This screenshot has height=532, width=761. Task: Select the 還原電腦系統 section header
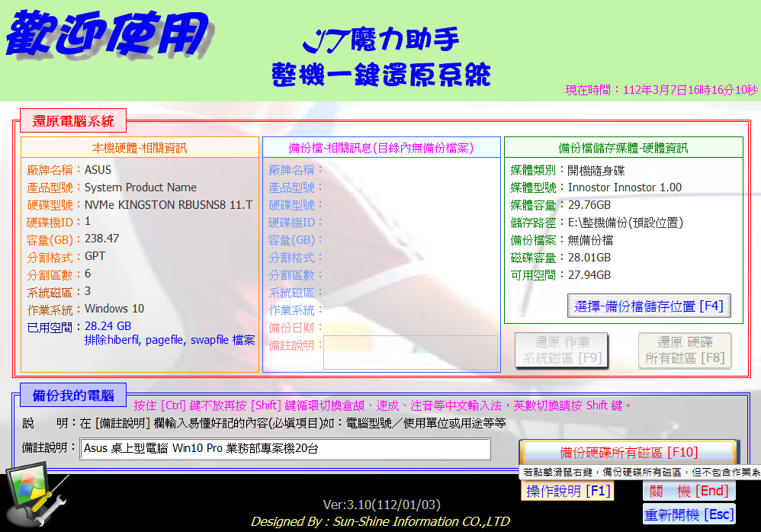tap(73, 121)
